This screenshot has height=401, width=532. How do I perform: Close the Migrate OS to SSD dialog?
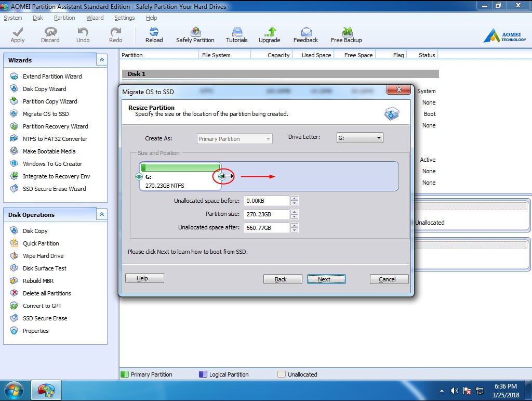[x=398, y=89]
